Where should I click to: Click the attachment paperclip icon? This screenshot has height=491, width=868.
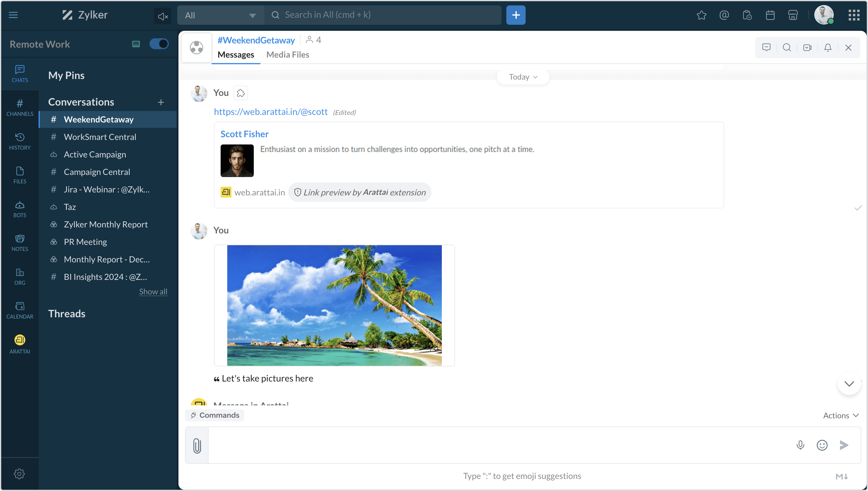[197, 445]
